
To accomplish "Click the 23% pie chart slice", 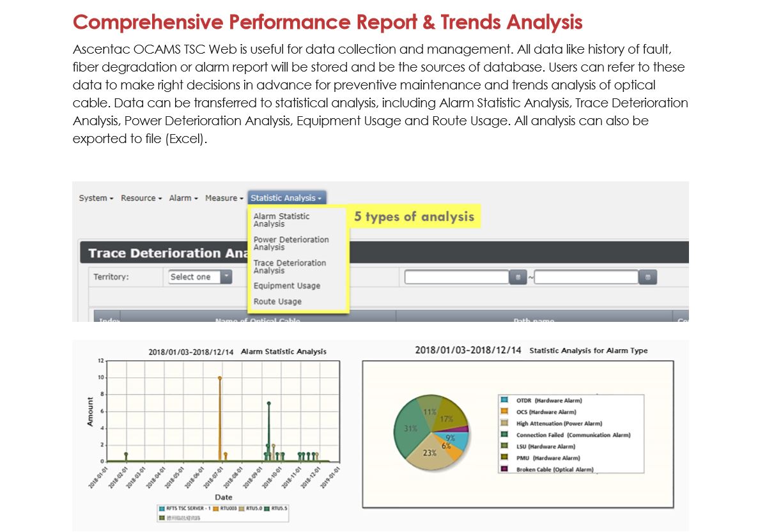I will (429, 452).
